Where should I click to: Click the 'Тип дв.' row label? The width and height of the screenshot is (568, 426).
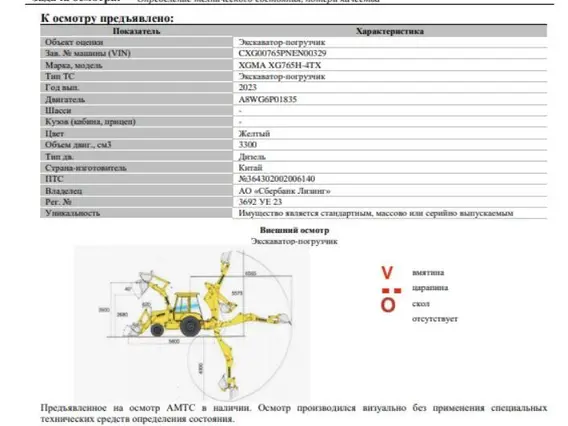pos(59,157)
